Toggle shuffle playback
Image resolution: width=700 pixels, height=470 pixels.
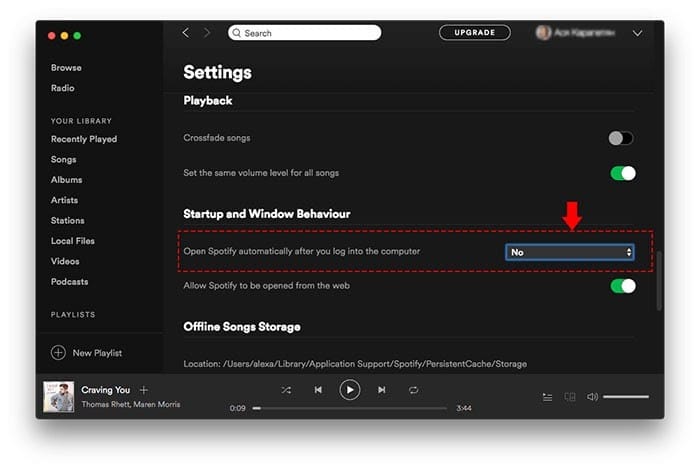click(286, 390)
